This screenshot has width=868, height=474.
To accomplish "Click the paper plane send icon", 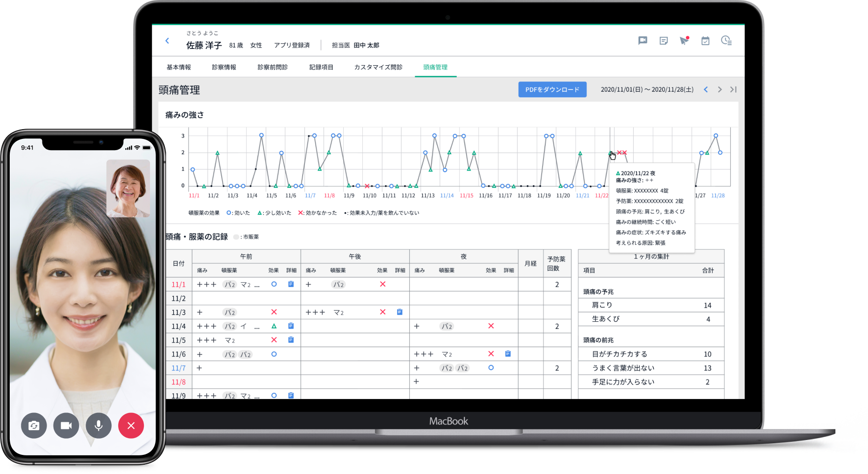I will coord(684,41).
